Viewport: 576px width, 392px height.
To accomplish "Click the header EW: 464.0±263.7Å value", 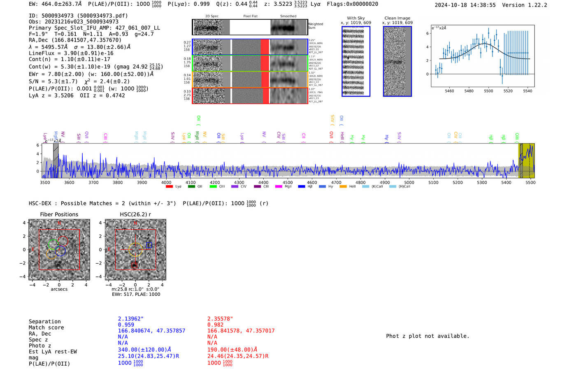I will 56,4.
